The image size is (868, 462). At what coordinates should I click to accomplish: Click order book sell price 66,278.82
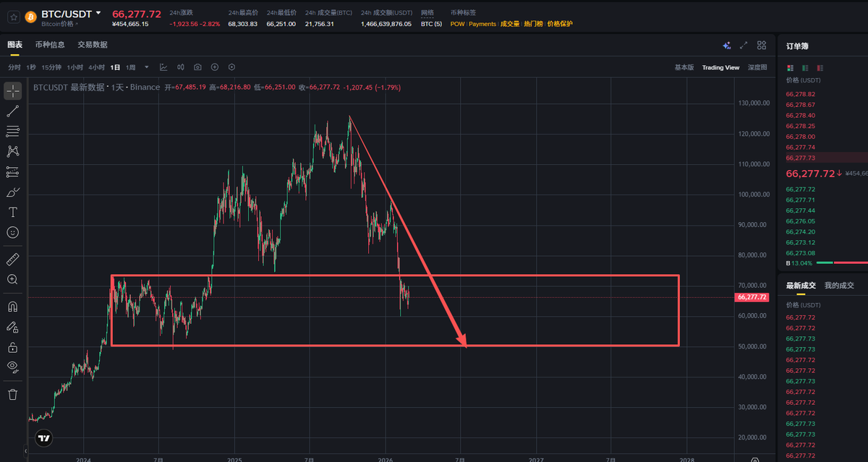click(x=801, y=94)
